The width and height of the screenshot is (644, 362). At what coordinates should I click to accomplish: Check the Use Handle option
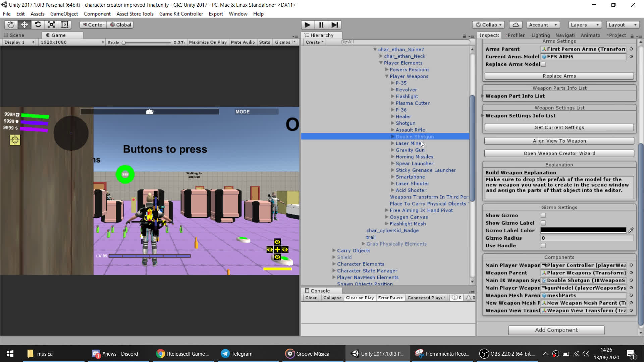pyautogui.click(x=543, y=246)
